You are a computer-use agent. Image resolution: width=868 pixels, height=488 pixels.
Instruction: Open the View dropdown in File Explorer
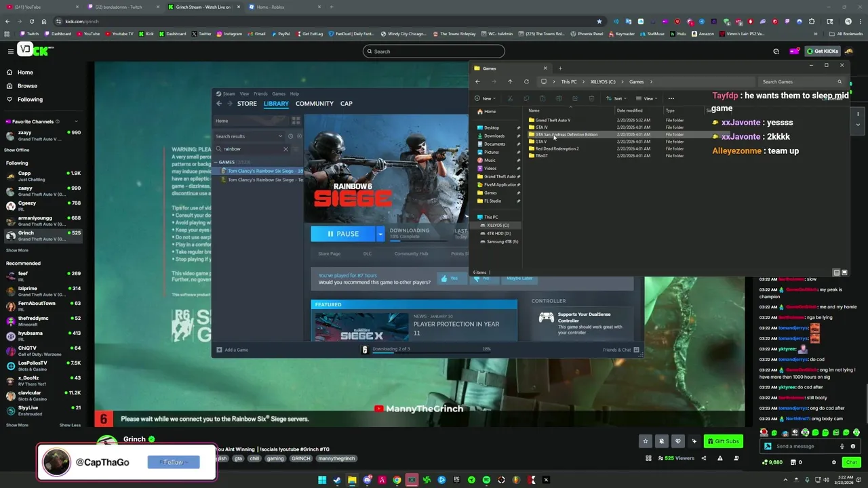[647, 98]
